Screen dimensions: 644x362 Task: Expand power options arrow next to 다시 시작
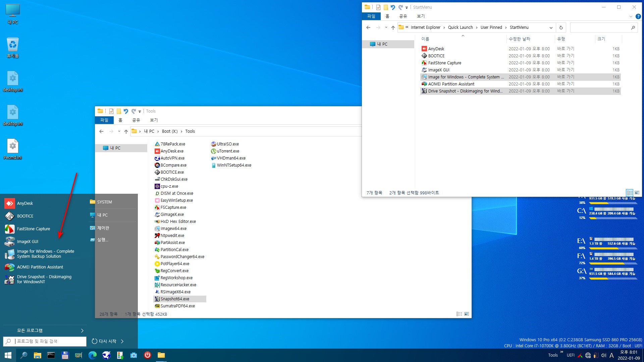[122, 341]
